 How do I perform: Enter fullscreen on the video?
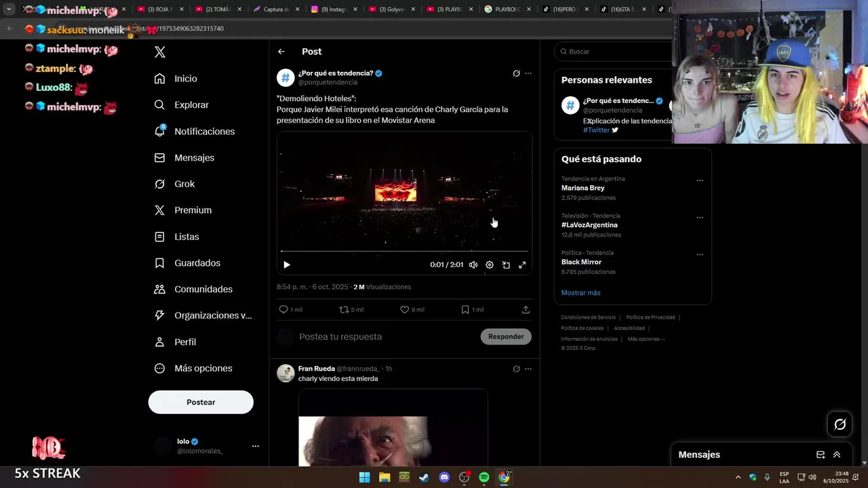522,265
